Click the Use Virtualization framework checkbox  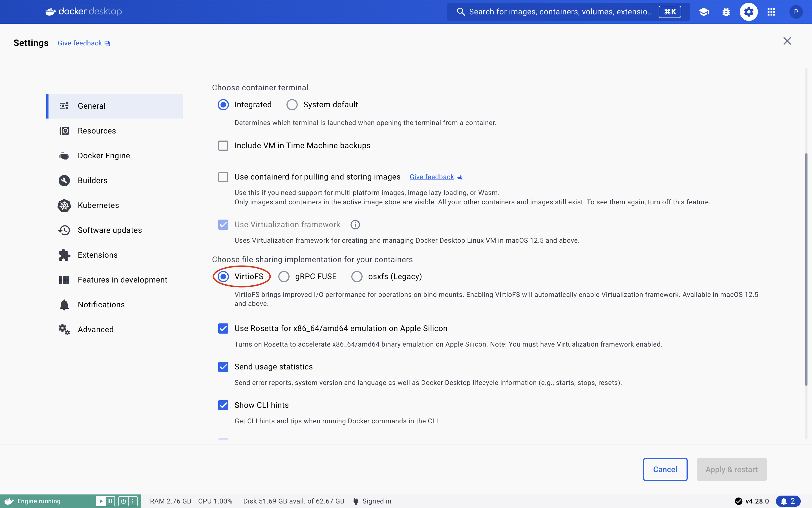(x=223, y=224)
